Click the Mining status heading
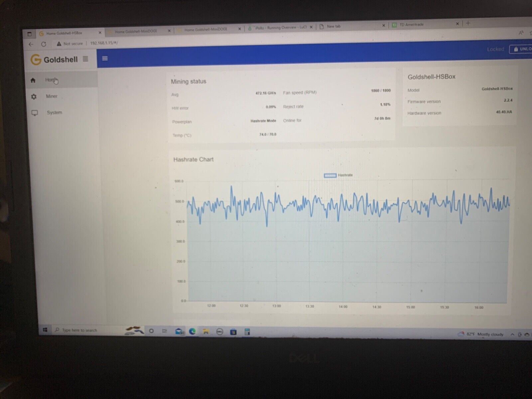The width and height of the screenshot is (532, 399). coord(189,81)
